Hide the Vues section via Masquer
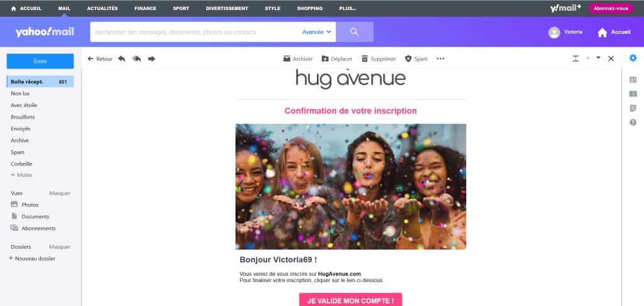 coord(60,193)
